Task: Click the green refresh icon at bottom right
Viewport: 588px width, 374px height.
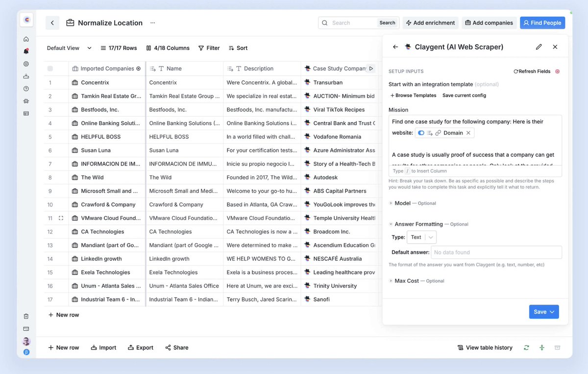Action: pyautogui.click(x=526, y=348)
